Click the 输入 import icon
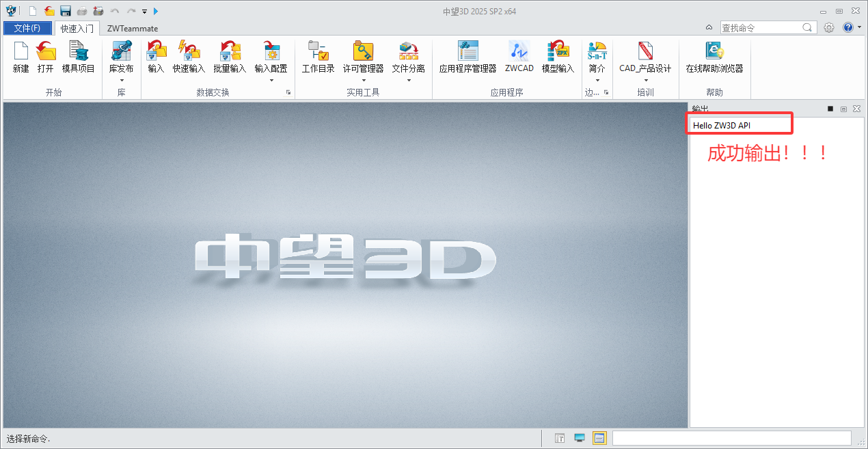The width and height of the screenshot is (868, 449). (x=157, y=51)
